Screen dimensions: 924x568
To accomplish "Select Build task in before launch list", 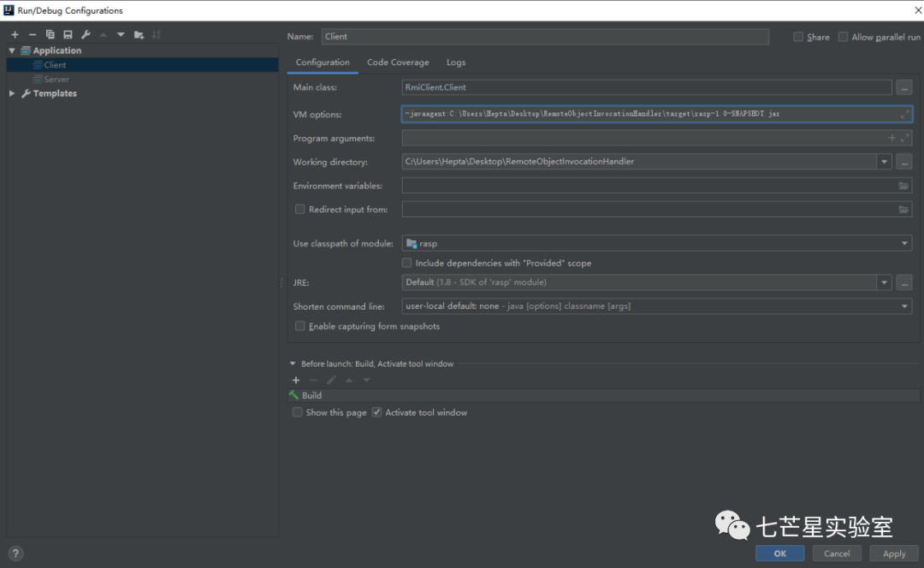I will (x=604, y=395).
